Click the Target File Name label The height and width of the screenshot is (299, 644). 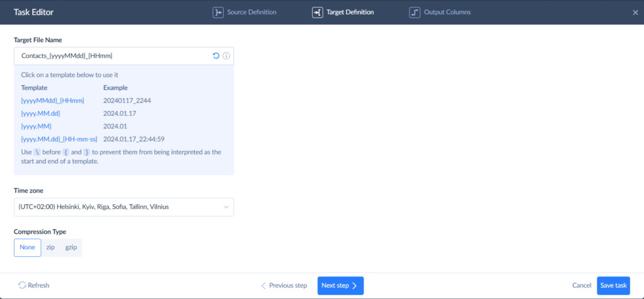[38, 40]
